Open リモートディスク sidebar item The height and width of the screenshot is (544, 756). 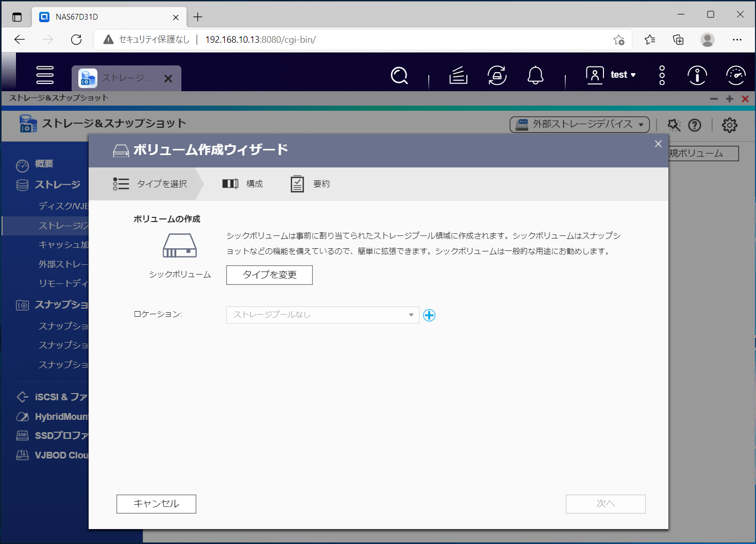pos(63,283)
